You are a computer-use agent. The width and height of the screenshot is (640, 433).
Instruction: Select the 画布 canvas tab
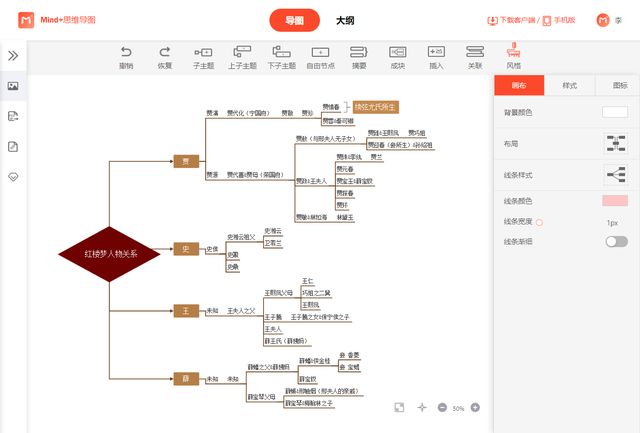pyautogui.click(x=519, y=85)
